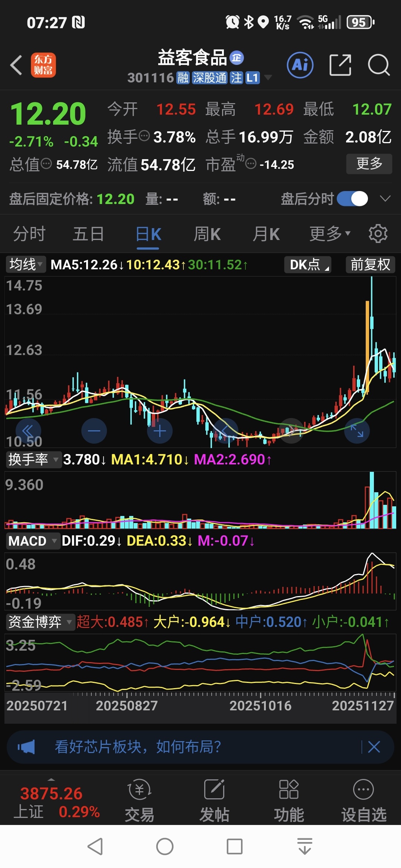This screenshot has height=868, width=401.
Task: Tap the 20251016 date marker
Action: (x=260, y=706)
